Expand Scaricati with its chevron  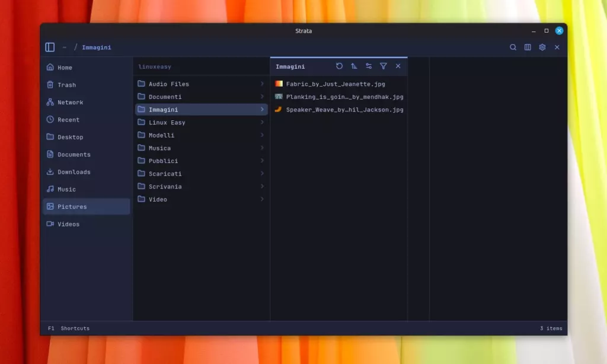tap(262, 173)
